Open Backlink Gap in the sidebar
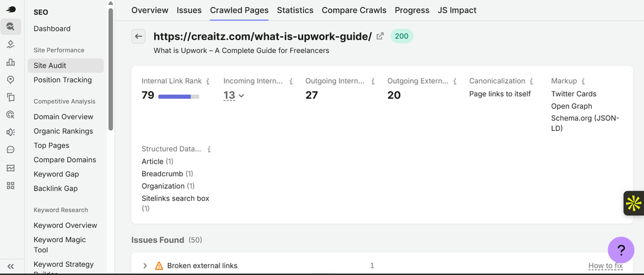 pos(55,189)
